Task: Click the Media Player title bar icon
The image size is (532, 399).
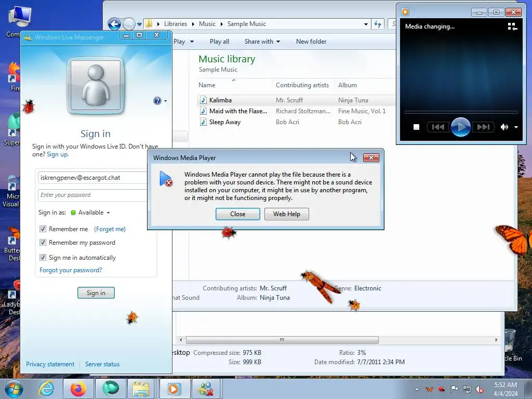Action: (x=405, y=12)
